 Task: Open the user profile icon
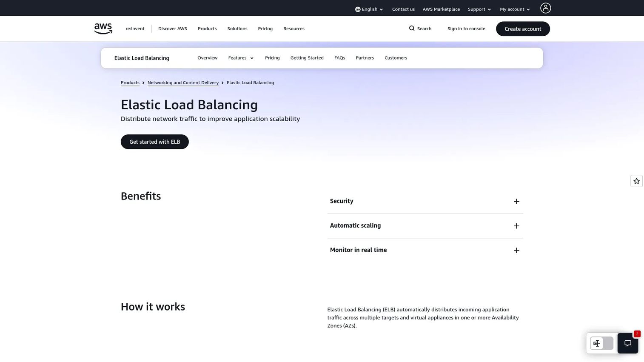click(545, 8)
